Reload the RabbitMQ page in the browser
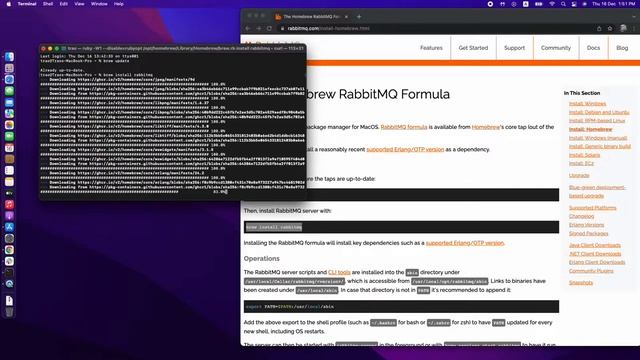640x360 pixels. pyautogui.click(x=269, y=28)
